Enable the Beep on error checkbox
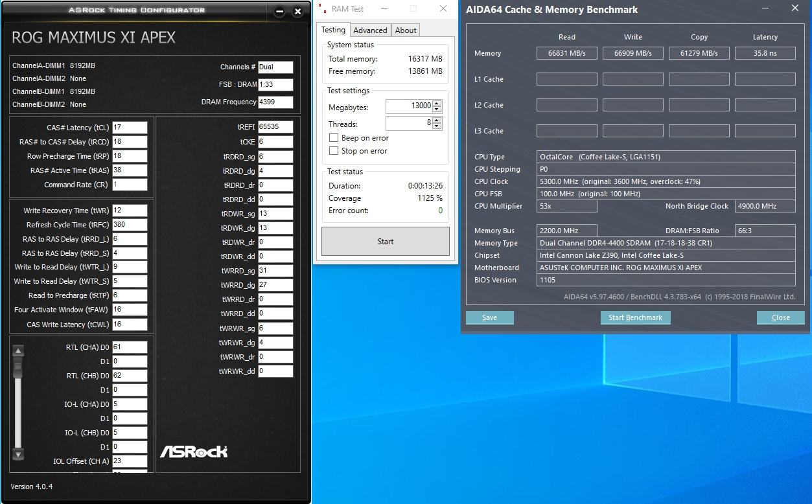 [x=334, y=138]
